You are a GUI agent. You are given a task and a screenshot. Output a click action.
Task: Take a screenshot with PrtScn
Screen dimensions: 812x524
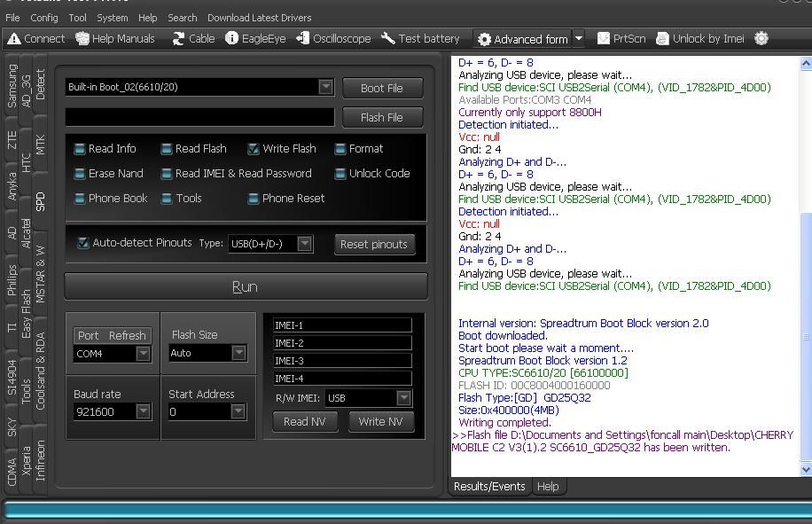(x=621, y=39)
